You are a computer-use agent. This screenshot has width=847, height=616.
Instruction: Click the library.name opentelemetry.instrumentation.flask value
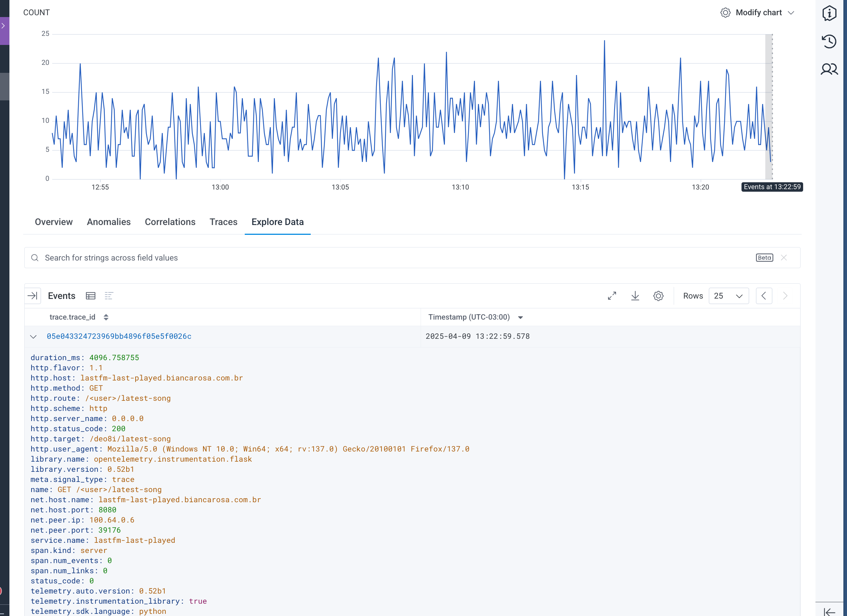click(173, 459)
